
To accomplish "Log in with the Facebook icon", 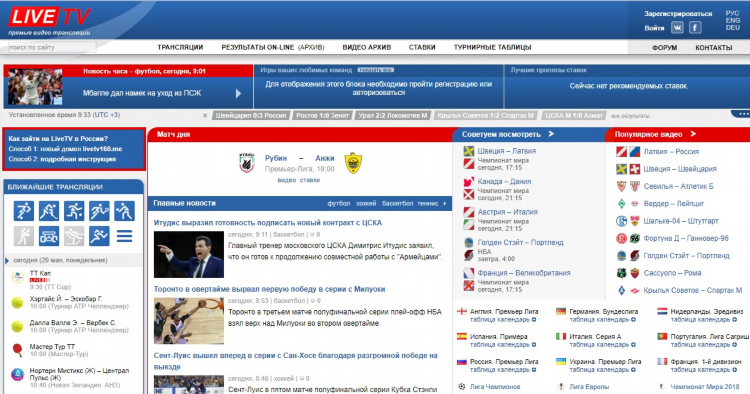I will pos(695,28).
